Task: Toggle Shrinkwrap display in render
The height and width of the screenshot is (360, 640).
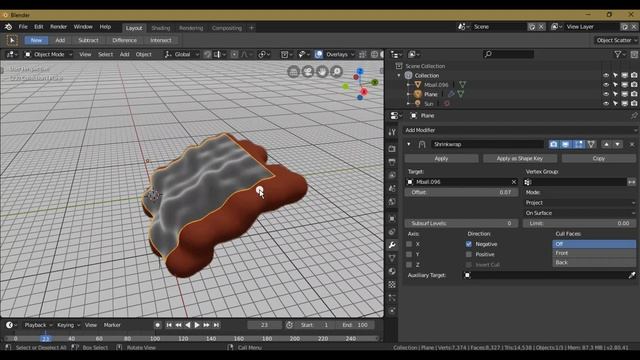Action: 553,144
